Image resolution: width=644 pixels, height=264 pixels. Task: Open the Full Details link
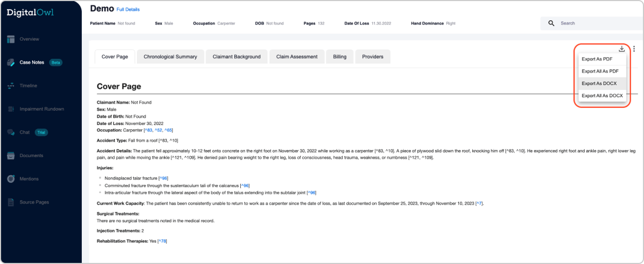pyautogui.click(x=127, y=10)
